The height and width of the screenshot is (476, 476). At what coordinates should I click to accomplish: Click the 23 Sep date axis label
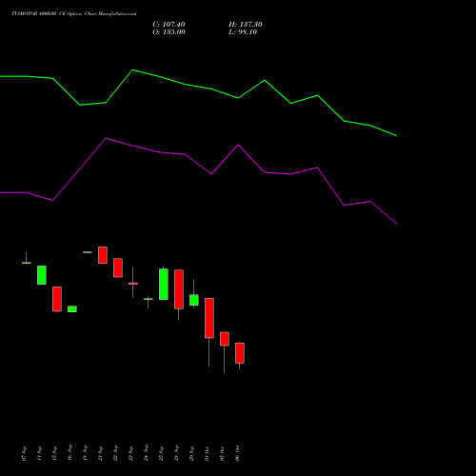tap(131, 453)
